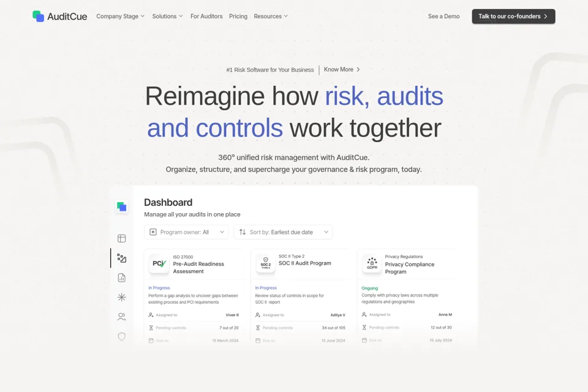Open the Pricing page
Screen dimensions: 588x392
[238, 16]
